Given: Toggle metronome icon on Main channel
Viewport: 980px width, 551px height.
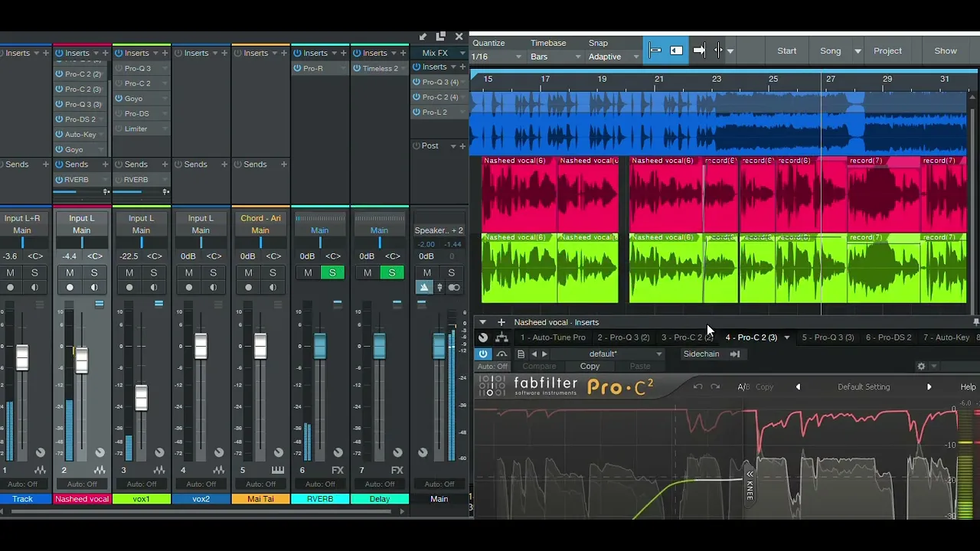Looking at the screenshot, I should [424, 288].
